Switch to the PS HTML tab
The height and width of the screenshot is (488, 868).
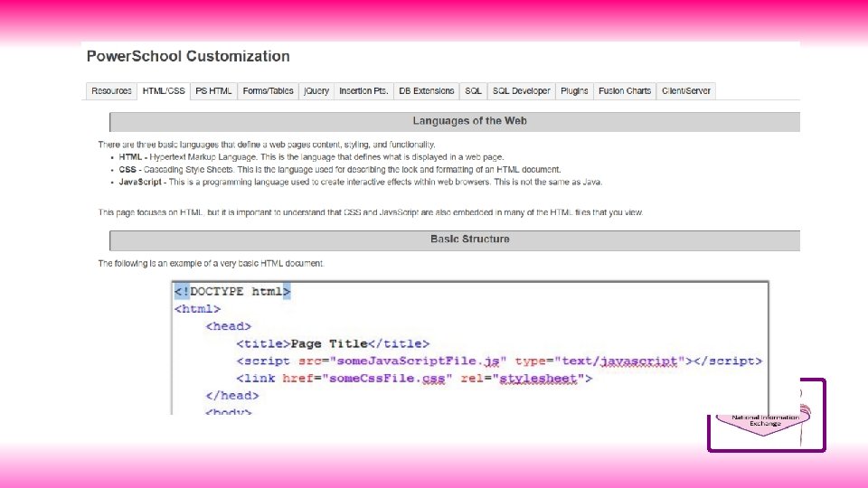(x=213, y=91)
